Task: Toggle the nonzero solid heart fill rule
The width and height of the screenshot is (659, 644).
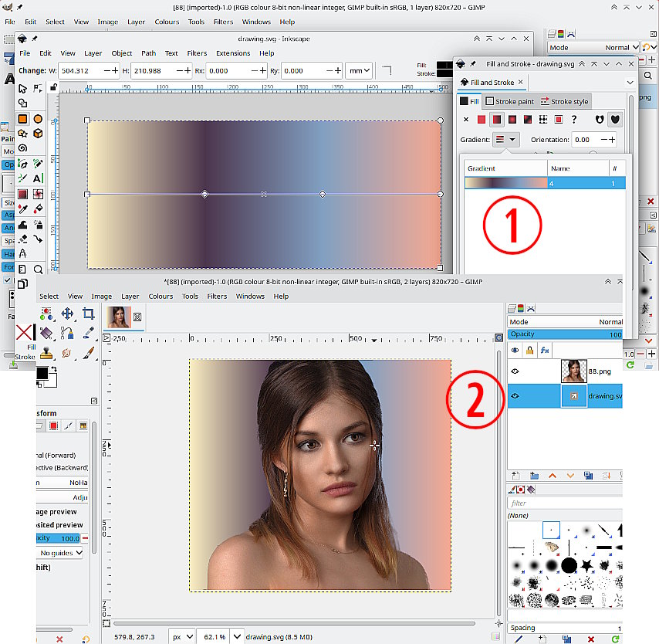Action: click(615, 120)
